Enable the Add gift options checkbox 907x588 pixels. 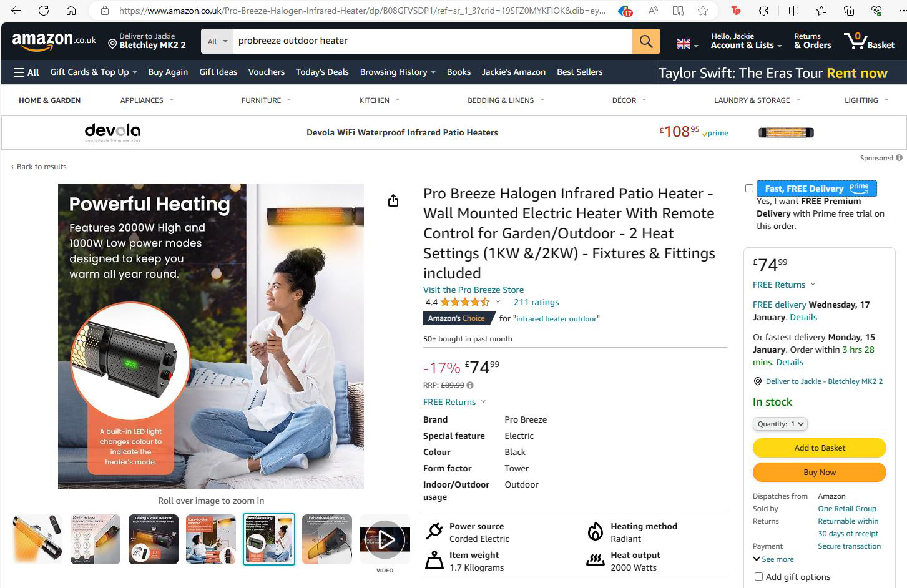pyautogui.click(x=758, y=577)
